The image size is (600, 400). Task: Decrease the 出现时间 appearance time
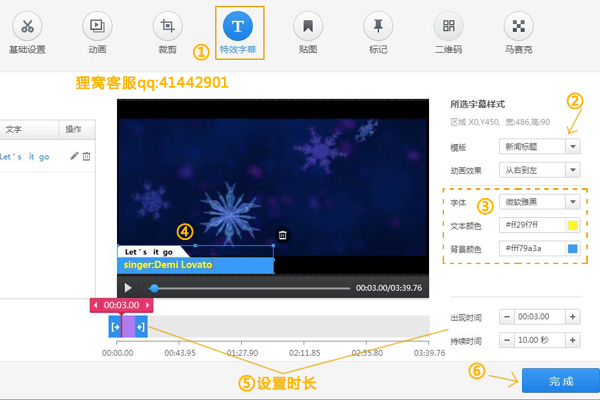click(507, 317)
